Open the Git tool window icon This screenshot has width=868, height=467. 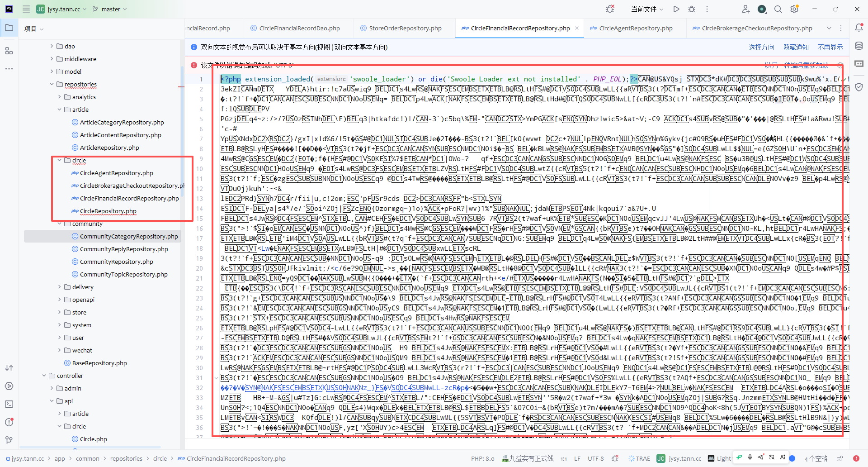pyautogui.click(x=9, y=440)
